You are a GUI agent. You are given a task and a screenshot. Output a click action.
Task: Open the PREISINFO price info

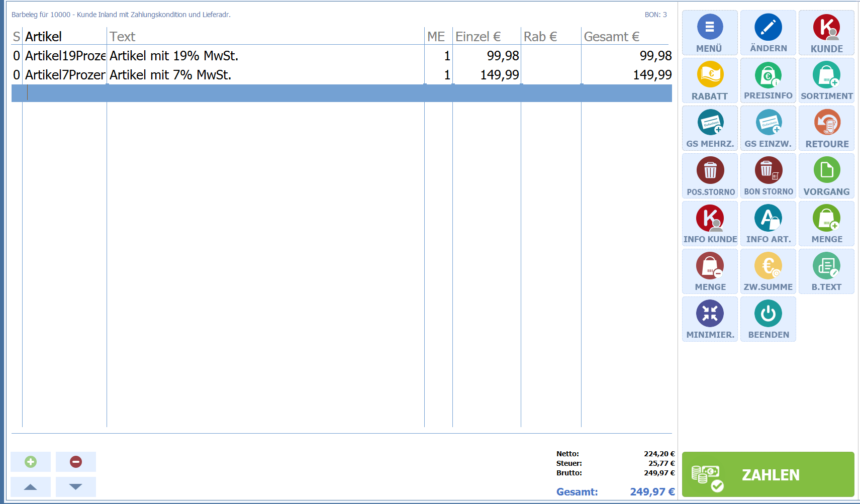pyautogui.click(x=768, y=80)
